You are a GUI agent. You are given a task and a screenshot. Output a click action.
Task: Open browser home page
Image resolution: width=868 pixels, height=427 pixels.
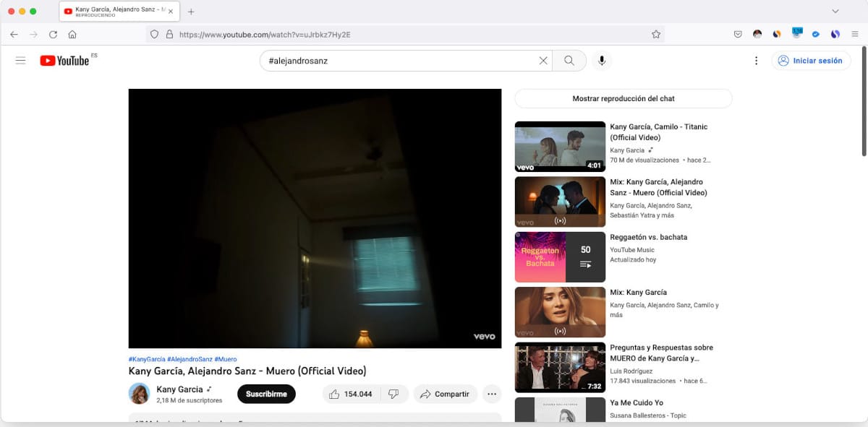point(72,34)
